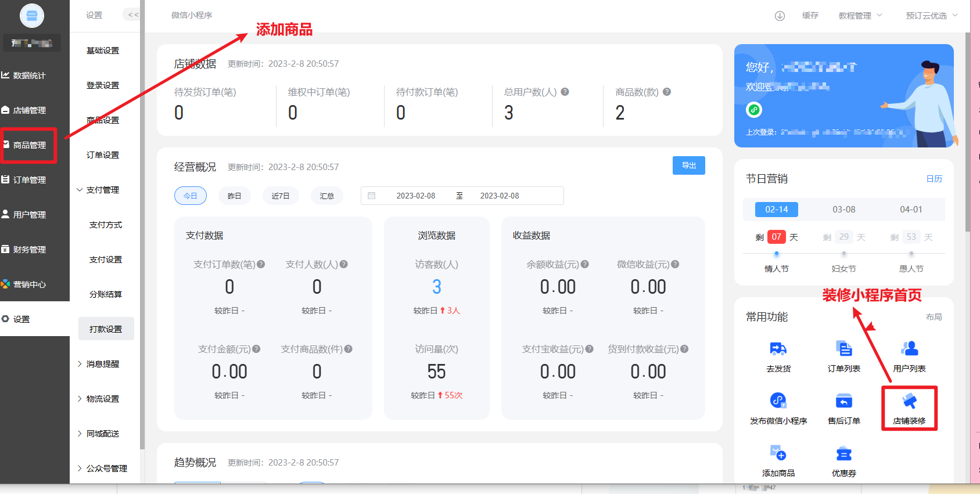Click help icon next to 货到付款收益(元)

(x=684, y=349)
